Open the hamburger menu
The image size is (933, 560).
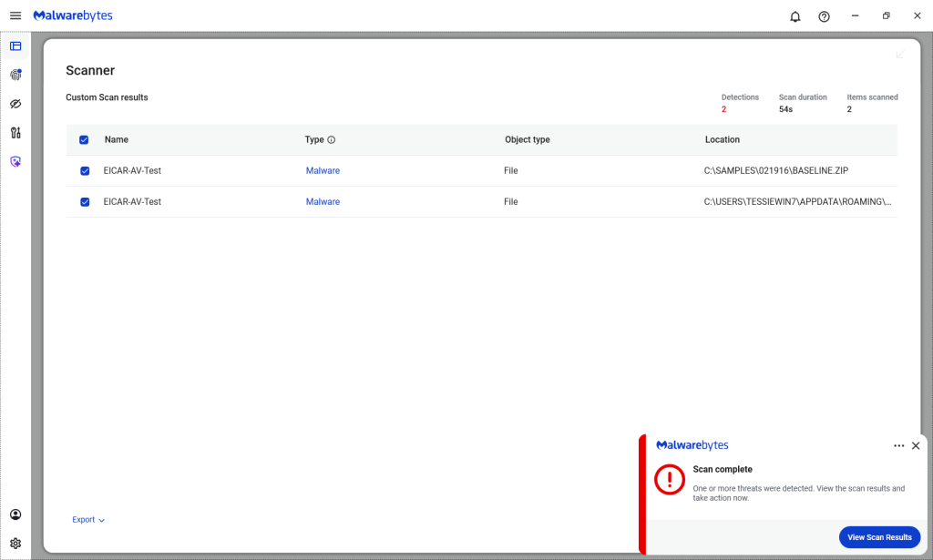(x=15, y=16)
